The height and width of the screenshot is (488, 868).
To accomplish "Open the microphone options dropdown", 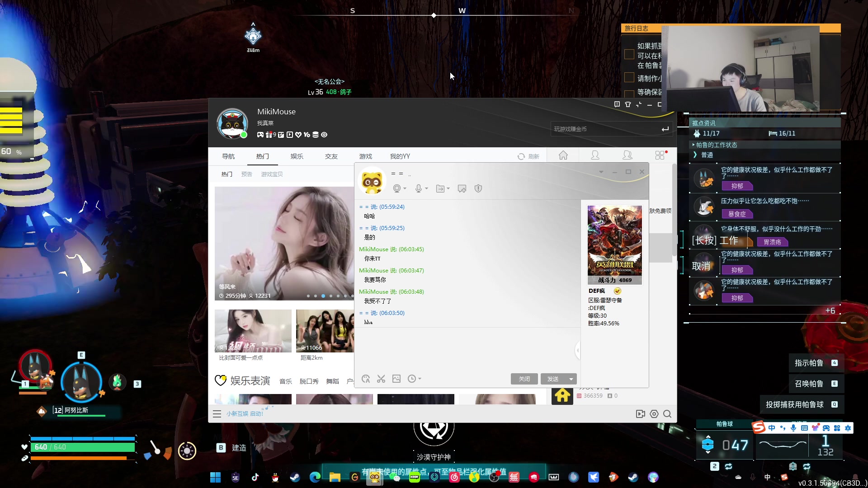I will pos(426,188).
